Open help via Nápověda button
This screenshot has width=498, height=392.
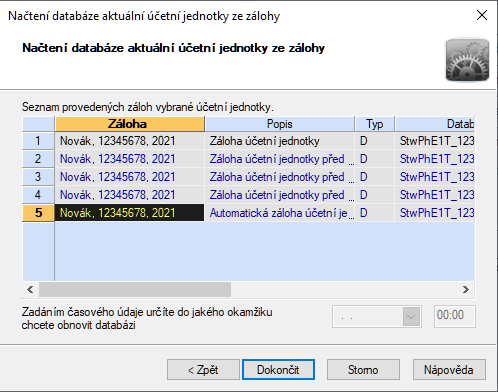tap(449, 370)
